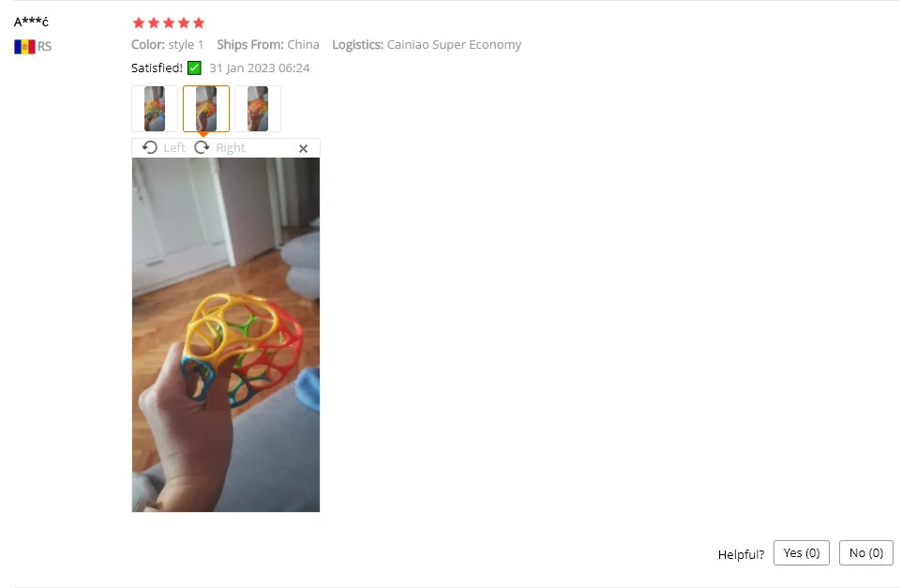Click the green checkmark next to Satisfied
The width and height of the screenshot is (917, 588).
point(194,68)
